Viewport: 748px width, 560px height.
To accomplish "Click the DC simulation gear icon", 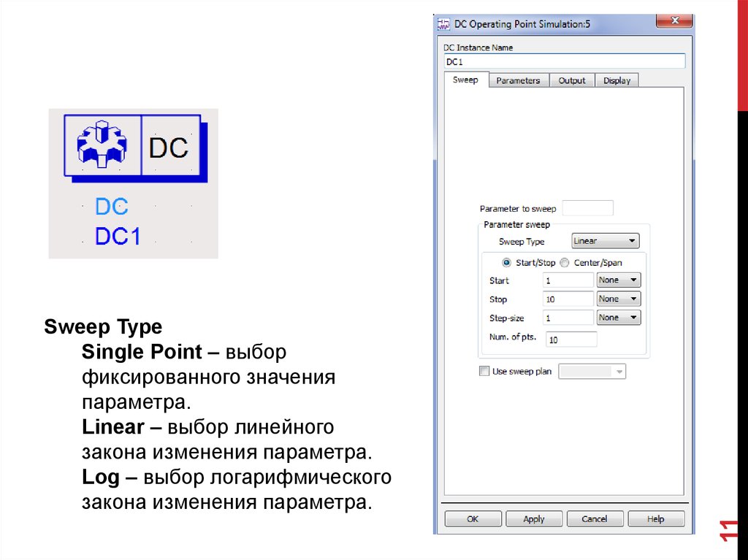I will pos(102,145).
